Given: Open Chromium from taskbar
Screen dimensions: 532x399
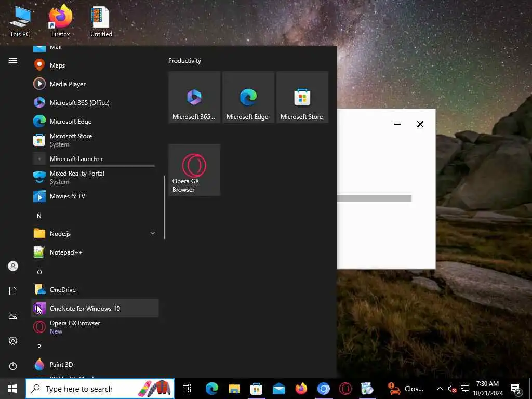Looking at the screenshot, I should [323, 389].
